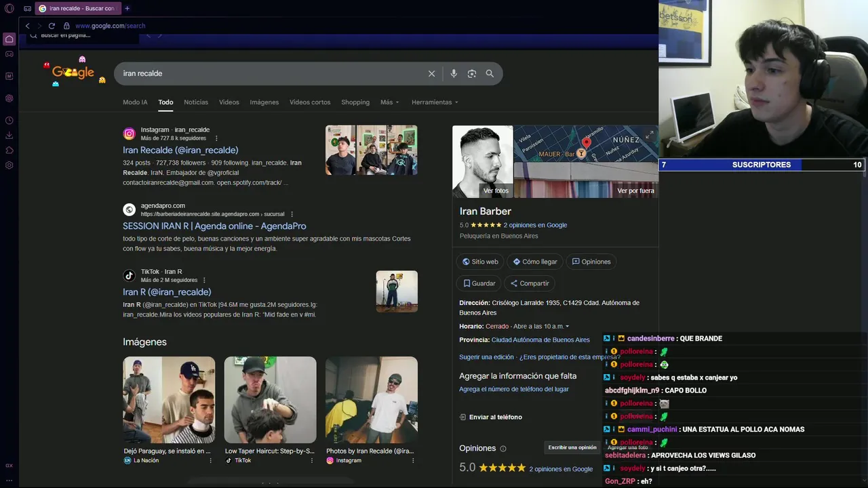
Task: Click 'Agrega el número de teléfono del lugar'
Action: (x=514, y=390)
